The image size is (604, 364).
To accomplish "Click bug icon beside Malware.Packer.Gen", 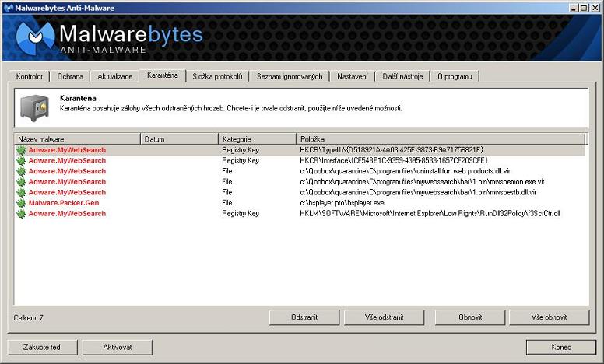I will 21,203.
